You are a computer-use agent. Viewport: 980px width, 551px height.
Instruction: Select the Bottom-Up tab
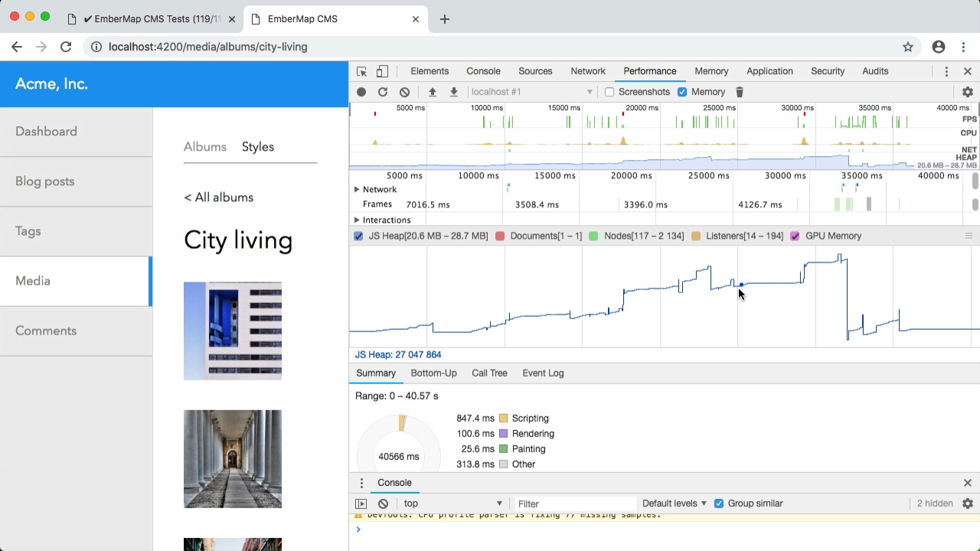click(x=433, y=373)
